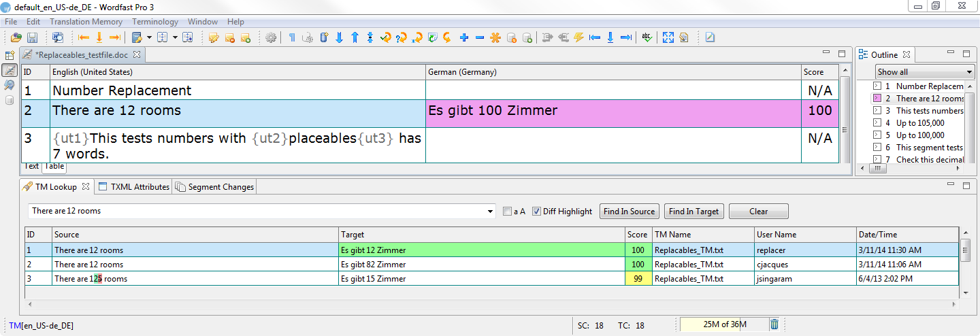Image resolution: width=980 pixels, height=336 pixels.
Task: Expand the TM Lookup search text dropdown
Action: (x=491, y=212)
